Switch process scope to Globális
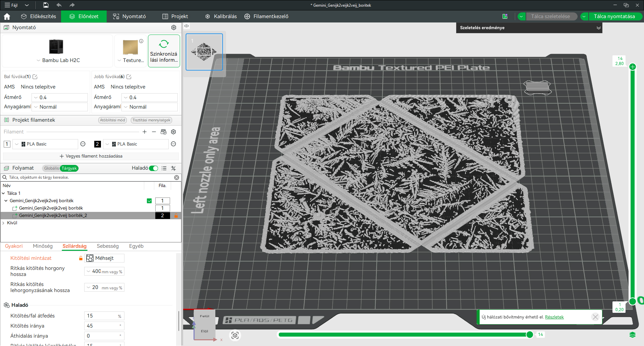The width and height of the screenshot is (644, 346). 51,168
